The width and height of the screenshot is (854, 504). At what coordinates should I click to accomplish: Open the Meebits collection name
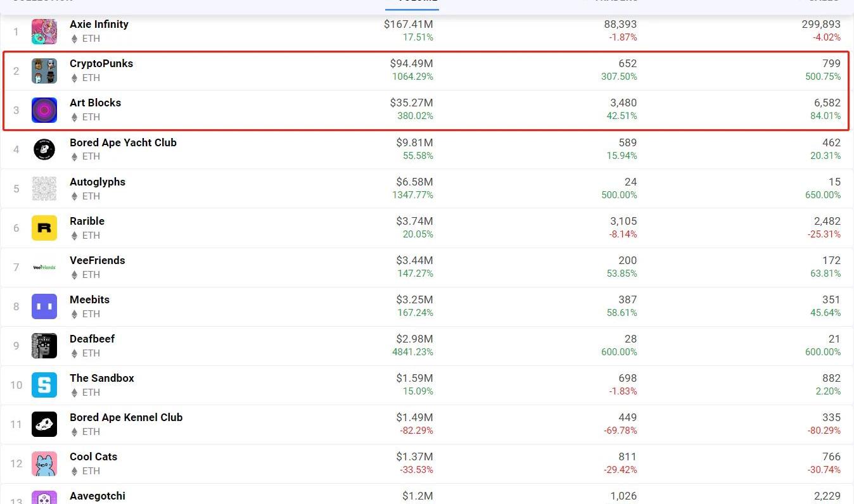[89, 299]
